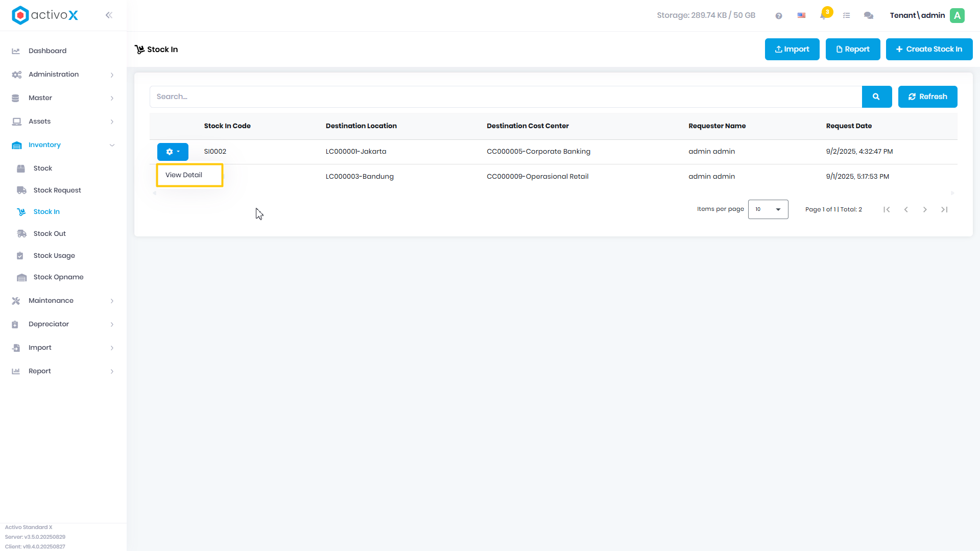Screen dimensions: 980x551
Task: Sort by Destination Cost Center column header
Action: point(528,126)
